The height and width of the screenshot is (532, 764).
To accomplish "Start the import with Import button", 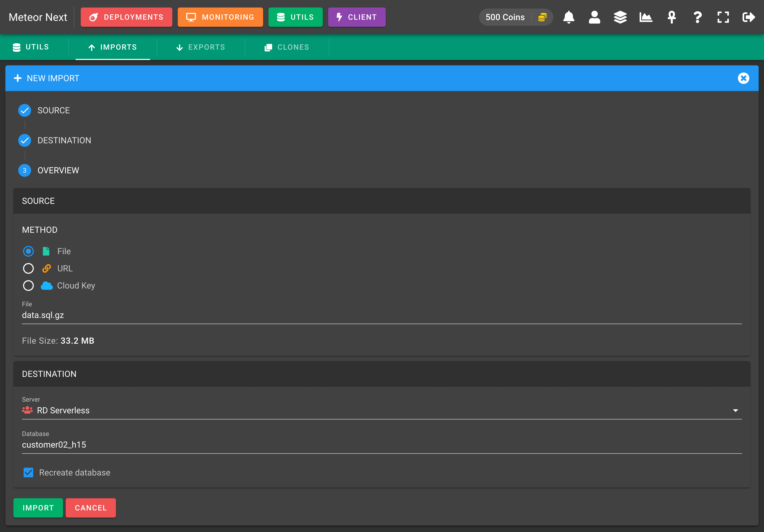I will pos(38,508).
